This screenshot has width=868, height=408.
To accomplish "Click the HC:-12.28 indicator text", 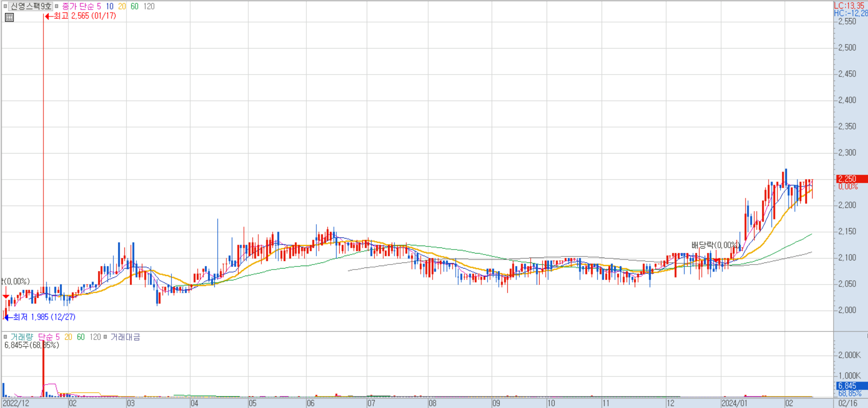I will (x=851, y=13).
